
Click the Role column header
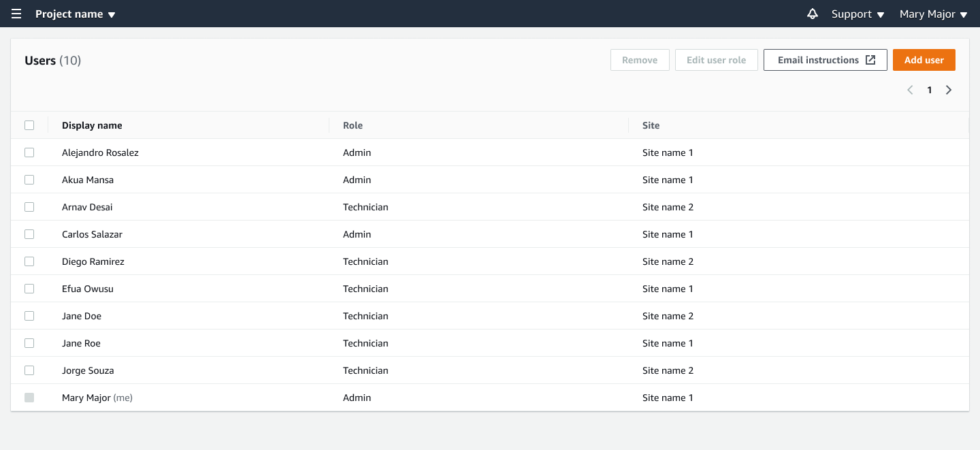(352, 125)
